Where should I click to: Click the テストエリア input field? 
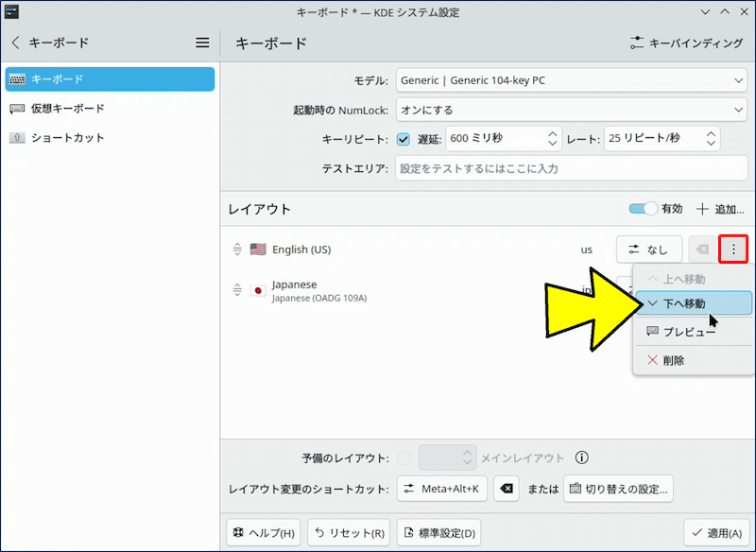(571, 168)
